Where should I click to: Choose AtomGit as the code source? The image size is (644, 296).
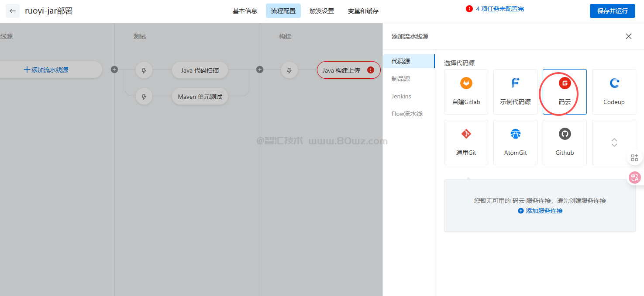515,142
